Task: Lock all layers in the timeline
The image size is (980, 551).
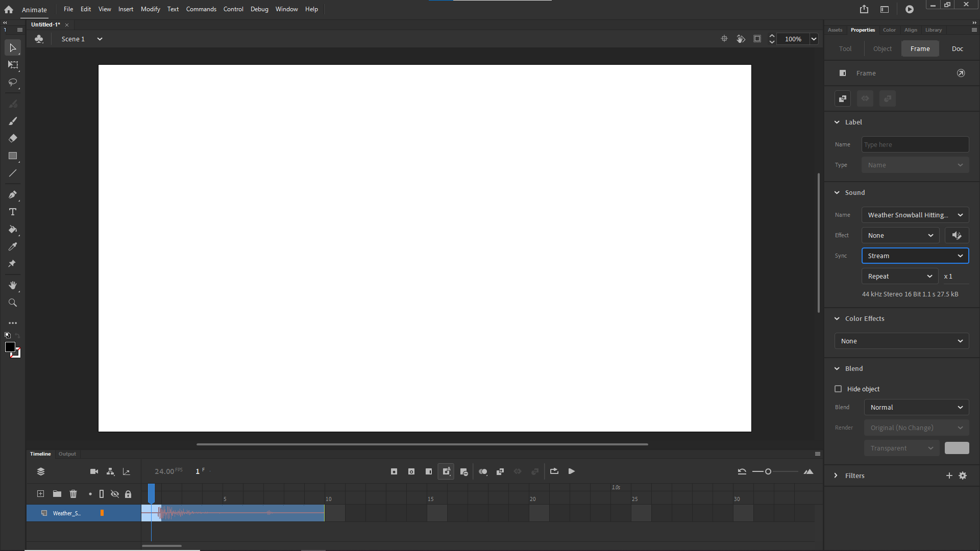Action: tap(128, 493)
